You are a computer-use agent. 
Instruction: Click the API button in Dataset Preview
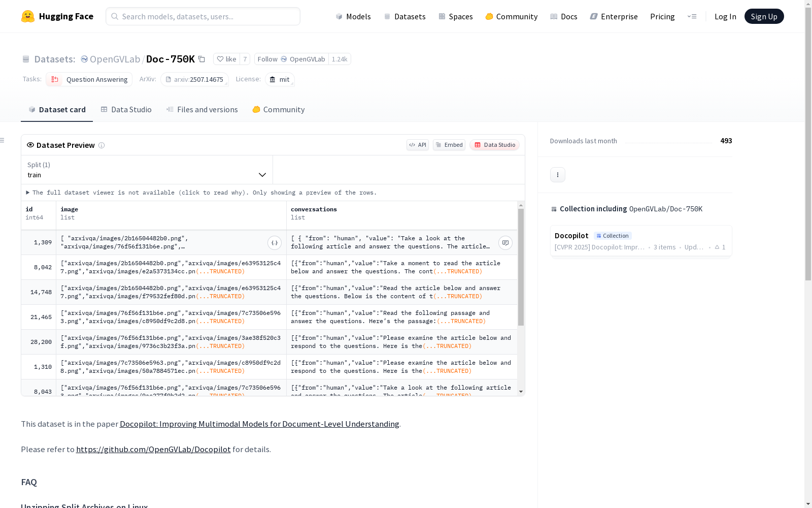click(418, 145)
